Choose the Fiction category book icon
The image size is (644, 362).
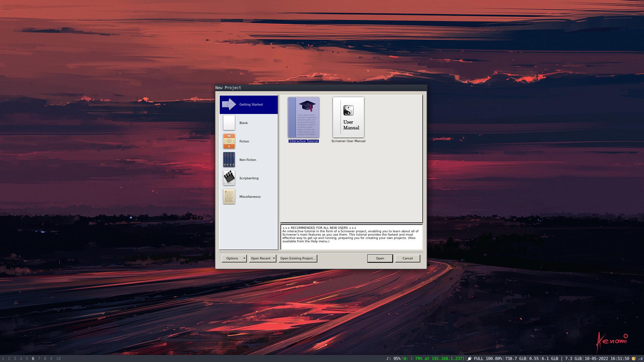pos(229,141)
